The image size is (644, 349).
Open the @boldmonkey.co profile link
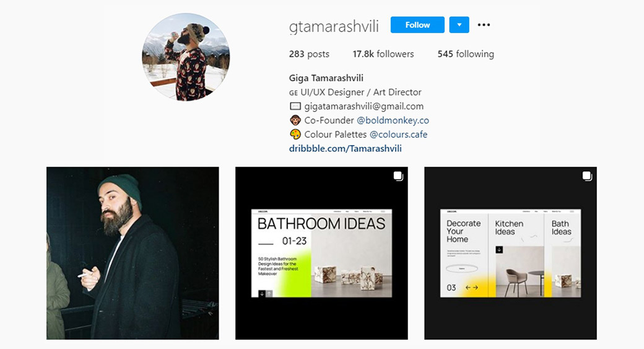[393, 120]
